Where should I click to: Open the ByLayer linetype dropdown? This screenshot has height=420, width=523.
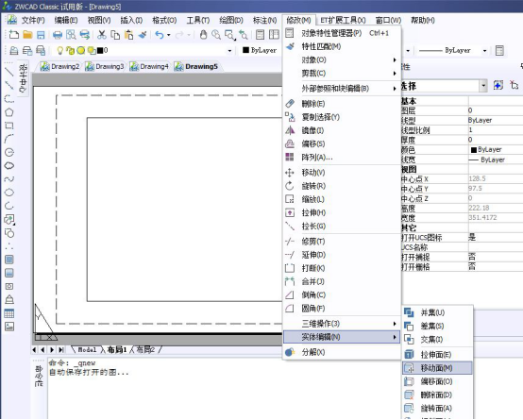point(484,51)
